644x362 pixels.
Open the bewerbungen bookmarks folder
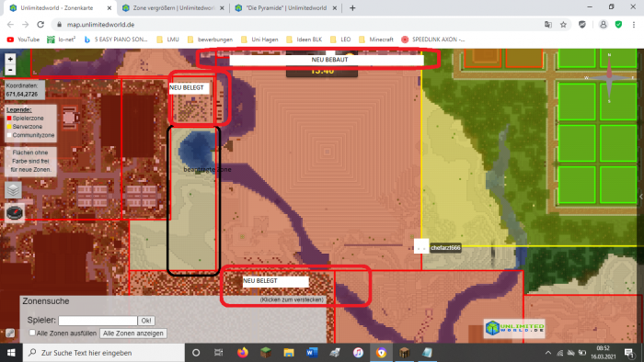[210, 40]
